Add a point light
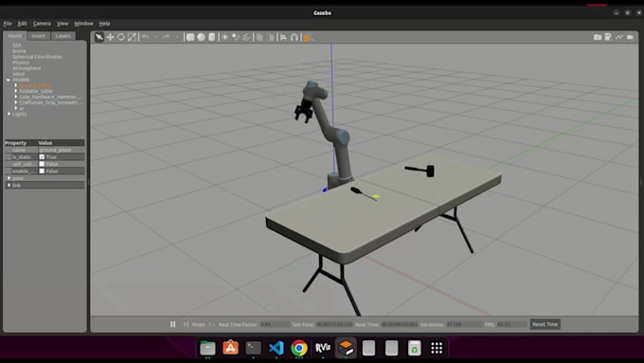 click(x=224, y=37)
